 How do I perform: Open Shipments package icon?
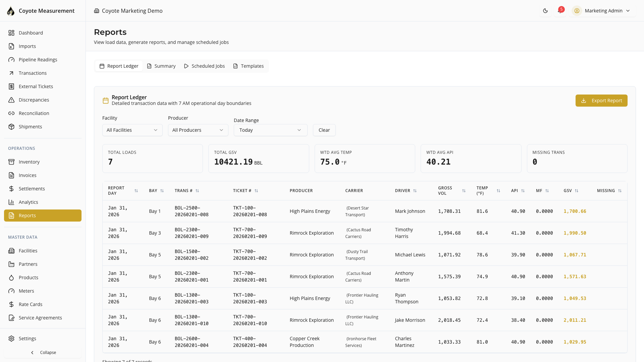click(11, 127)
